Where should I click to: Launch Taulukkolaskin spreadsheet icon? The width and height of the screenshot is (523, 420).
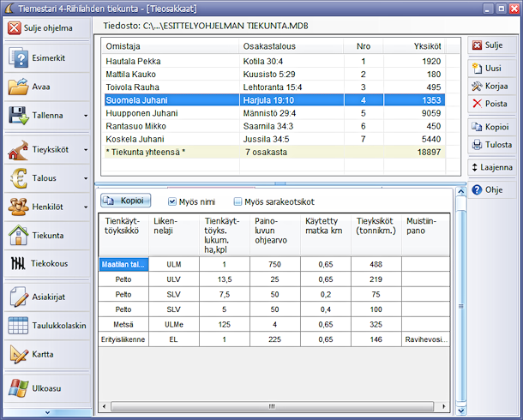coord(19,326)
